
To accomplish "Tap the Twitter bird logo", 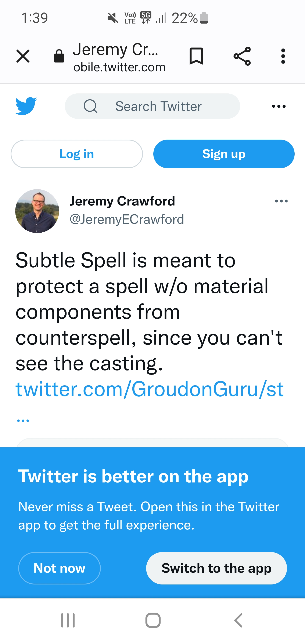I will tap(26, 106).
